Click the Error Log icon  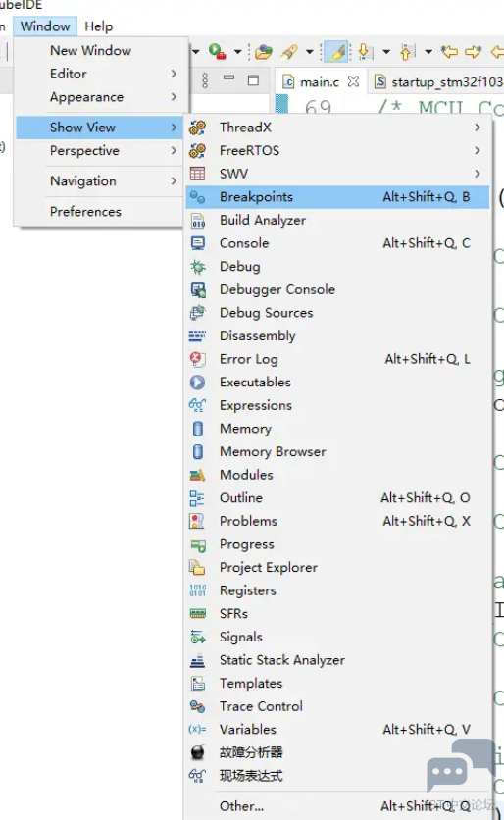(198, 359)
